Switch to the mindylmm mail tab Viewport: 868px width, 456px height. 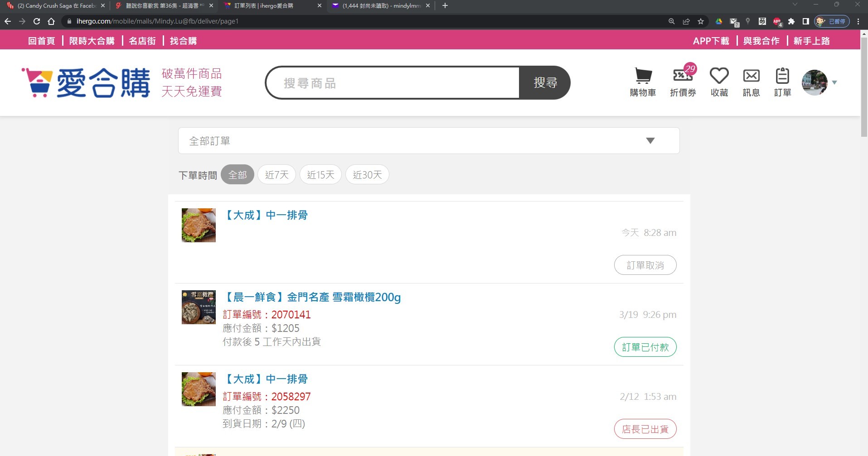coord(381,6)
